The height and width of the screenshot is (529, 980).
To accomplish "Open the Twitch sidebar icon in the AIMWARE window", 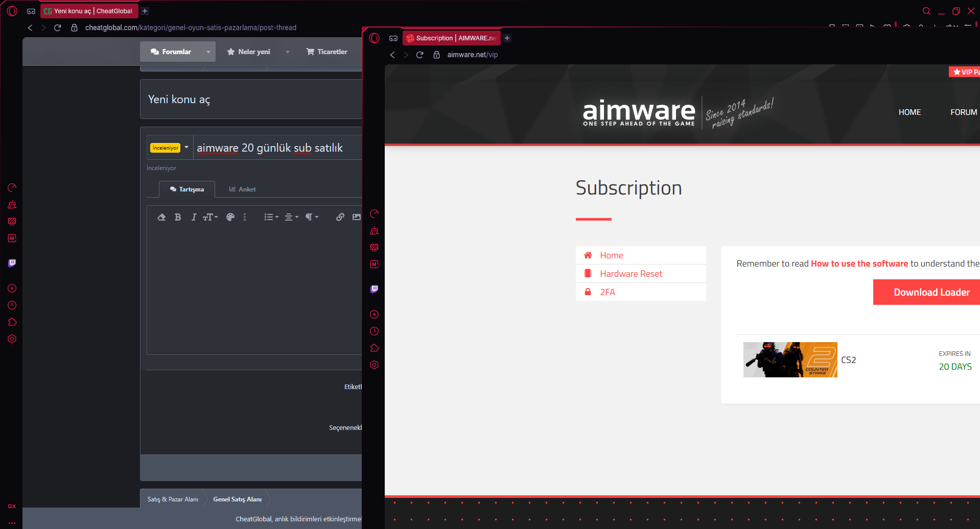I will (x=375, y=289).
